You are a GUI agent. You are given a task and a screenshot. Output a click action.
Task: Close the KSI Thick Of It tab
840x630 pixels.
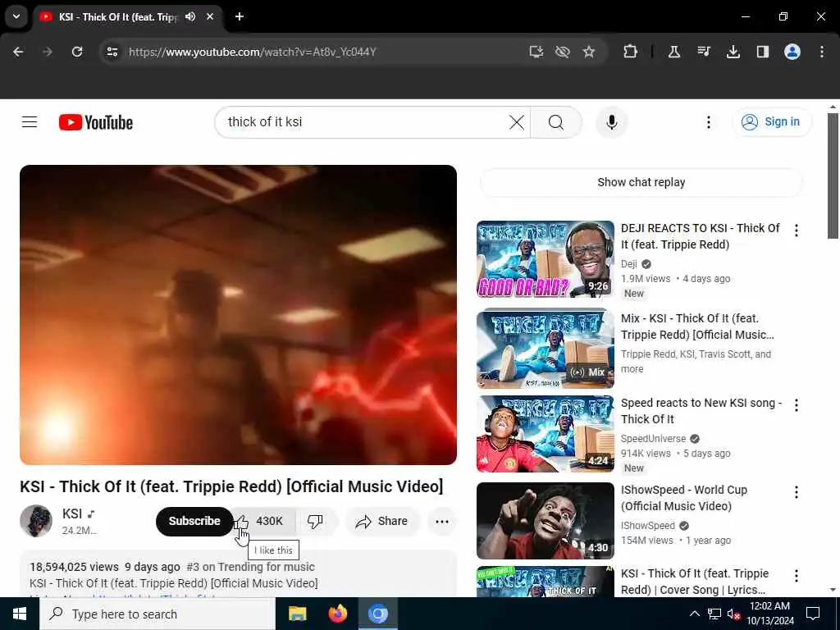(x=210, y=16)
